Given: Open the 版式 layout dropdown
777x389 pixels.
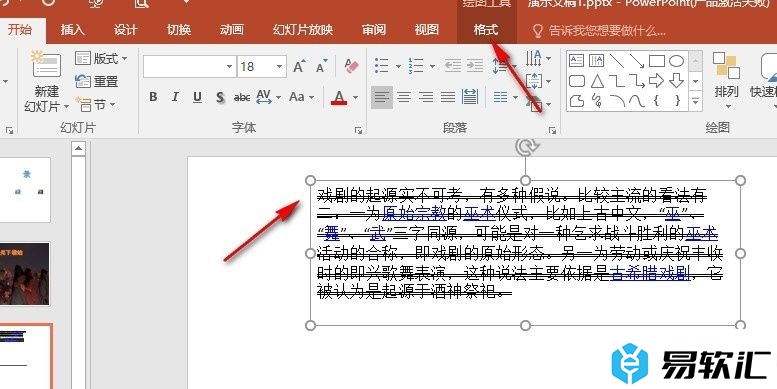Looking at the screenshot, I should pos(101,58).
